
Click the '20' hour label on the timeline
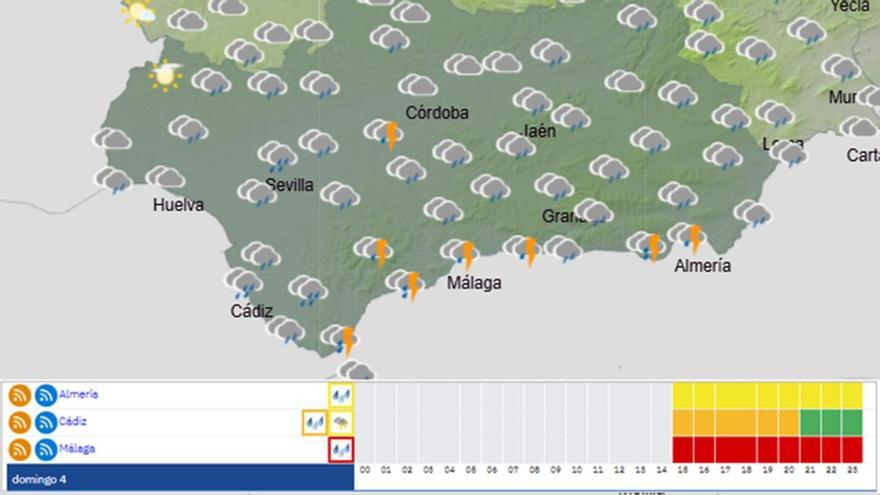pyautogui.click(x=789, y=470)
